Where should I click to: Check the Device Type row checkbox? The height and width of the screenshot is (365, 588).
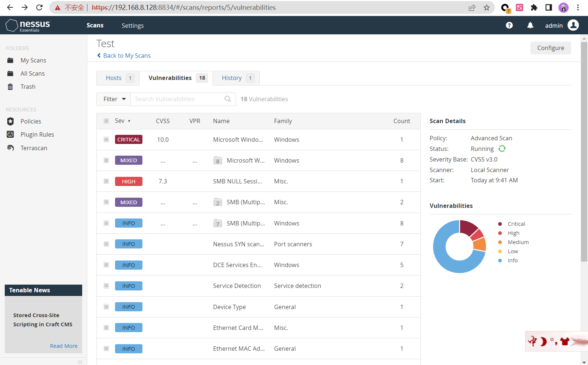pyautogui.click(x=106, y=307)
